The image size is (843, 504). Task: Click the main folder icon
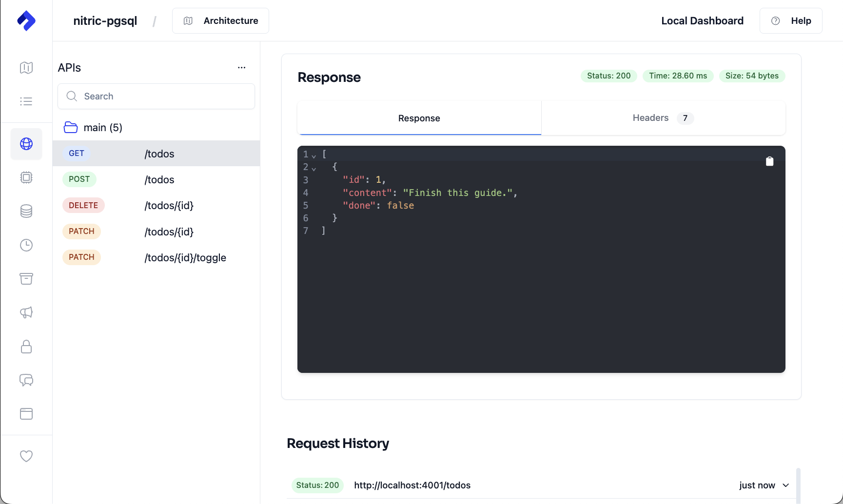(71, 128)
